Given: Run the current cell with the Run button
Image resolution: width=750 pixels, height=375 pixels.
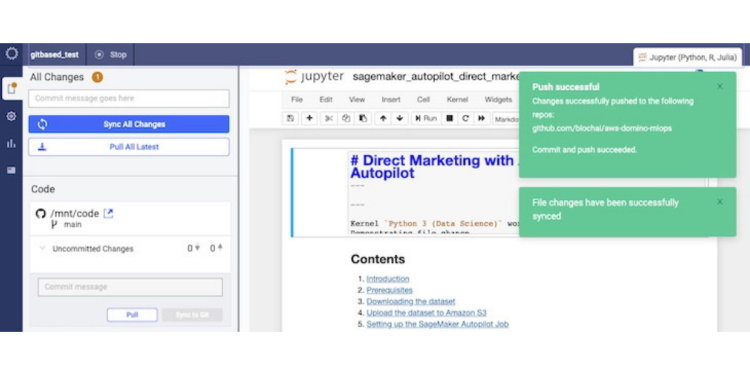Looking at the screenshot, I should (x=426, y=118).
